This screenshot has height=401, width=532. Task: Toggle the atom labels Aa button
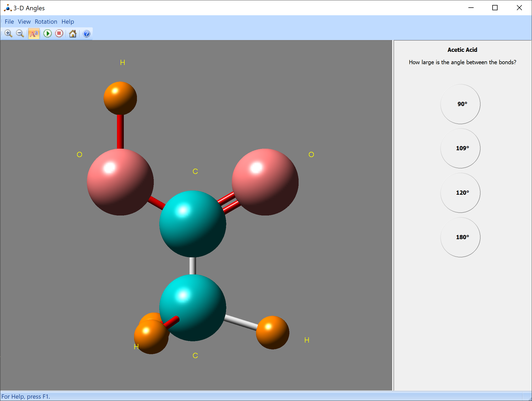pos(34,34)
